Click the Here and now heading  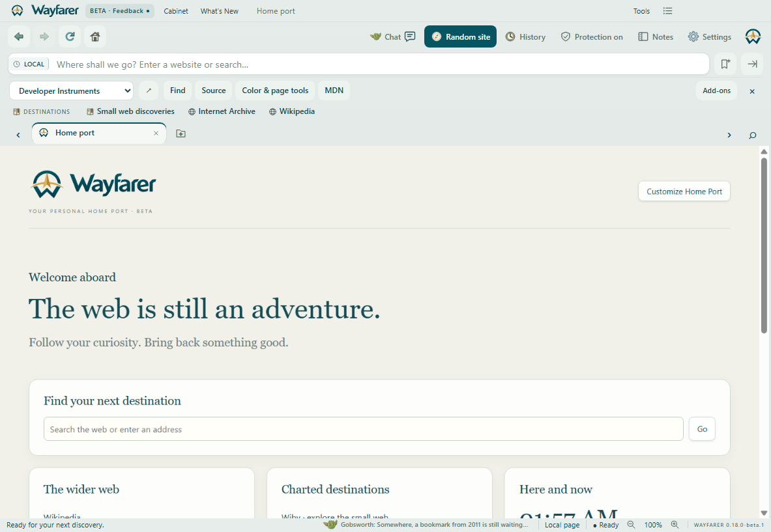[x=556, y=489]
